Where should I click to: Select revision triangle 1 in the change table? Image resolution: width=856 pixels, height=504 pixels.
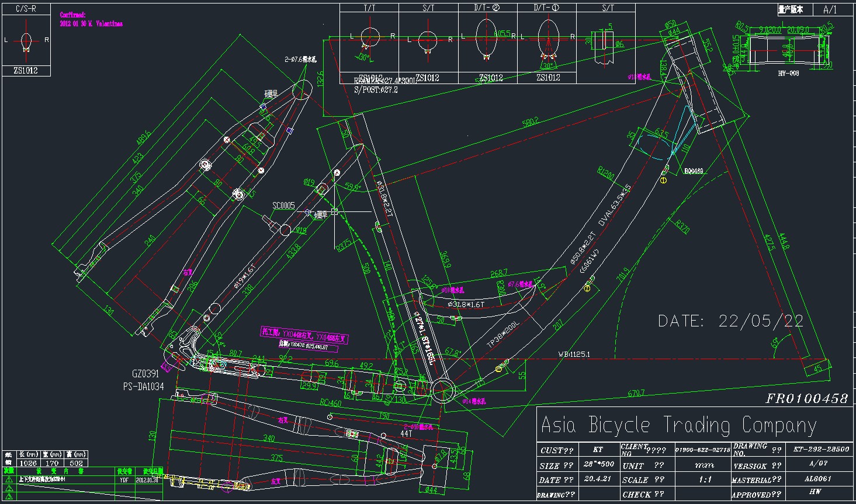click(x=9, y=479)
